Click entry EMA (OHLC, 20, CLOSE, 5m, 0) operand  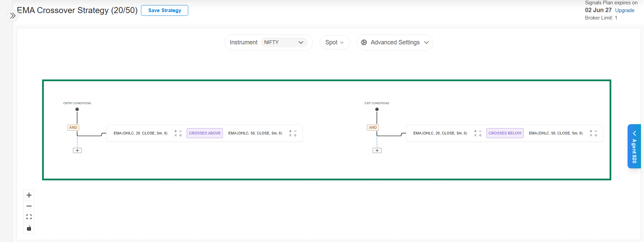coord(141,133)
